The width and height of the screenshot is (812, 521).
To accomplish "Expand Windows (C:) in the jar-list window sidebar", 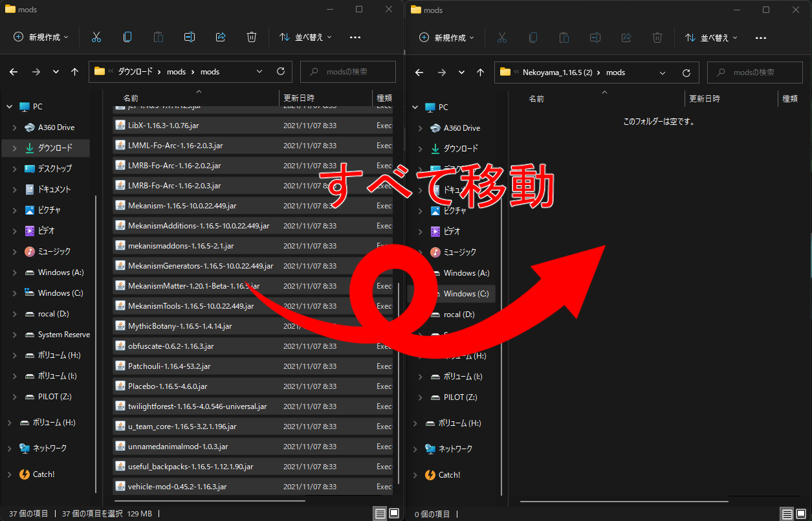I will click(14, 293).
